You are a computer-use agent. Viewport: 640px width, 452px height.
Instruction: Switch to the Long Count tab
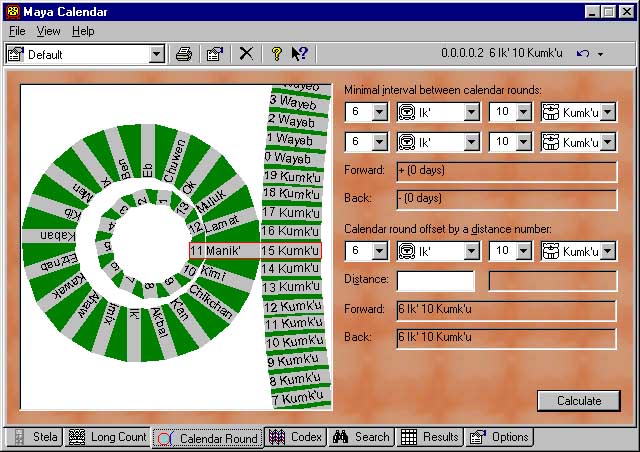(x=108, y=437)
